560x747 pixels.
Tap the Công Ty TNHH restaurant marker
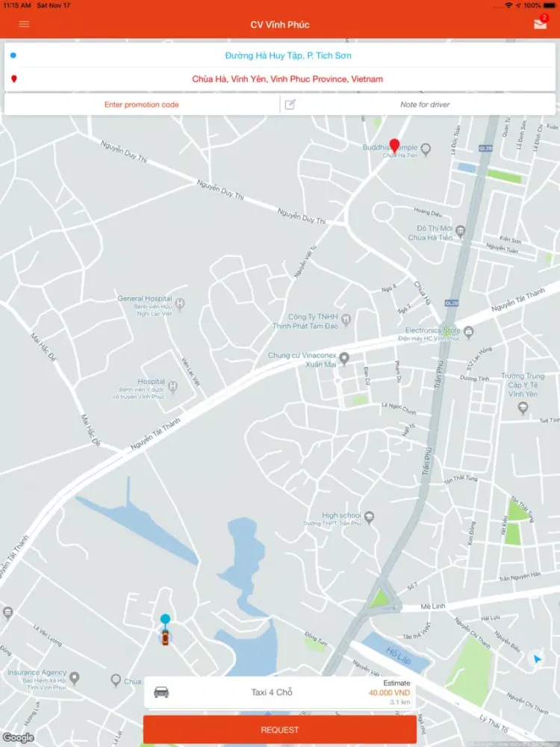(346, 319)
